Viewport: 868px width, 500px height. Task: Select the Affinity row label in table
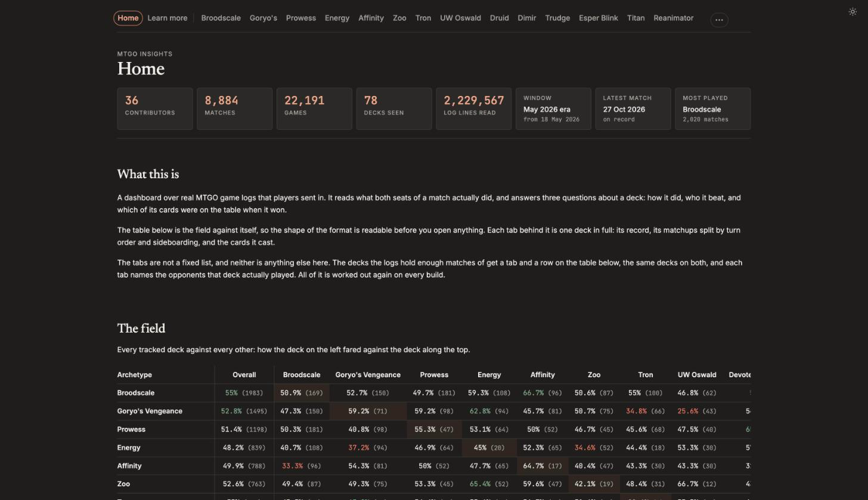(x=129, y=466)
